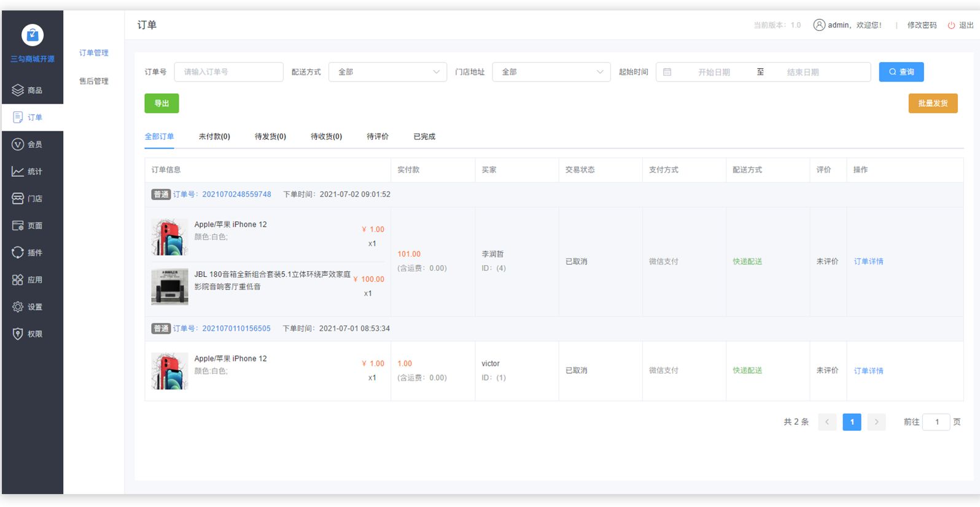Screen dimensions: 980x507
Task: Click the calendar icon in date range
Action: 667,72
